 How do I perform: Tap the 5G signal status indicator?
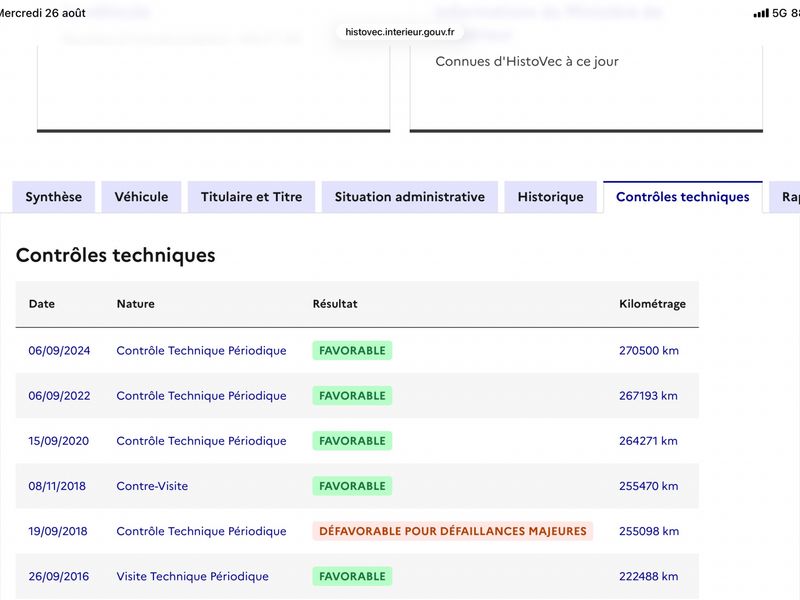(x=771, y=13)
